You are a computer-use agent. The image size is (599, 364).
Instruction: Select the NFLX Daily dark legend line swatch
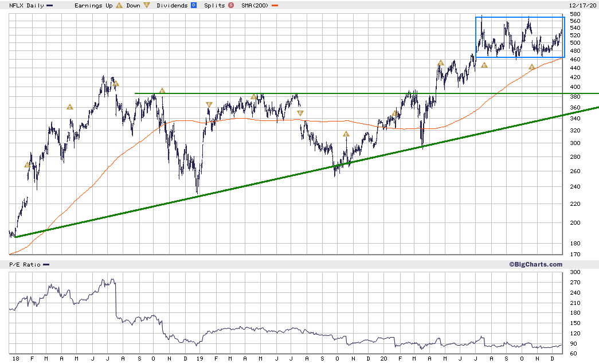(x=50, y=6)
